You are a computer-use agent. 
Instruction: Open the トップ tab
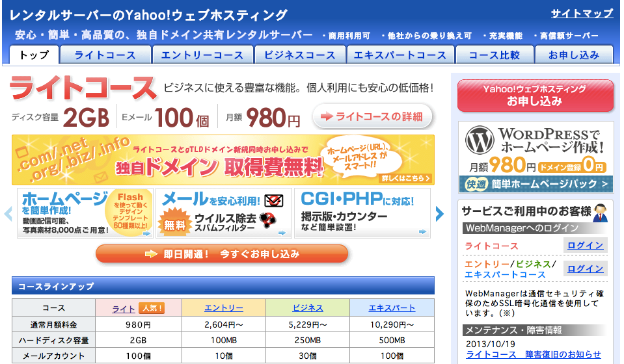(34, 55)
